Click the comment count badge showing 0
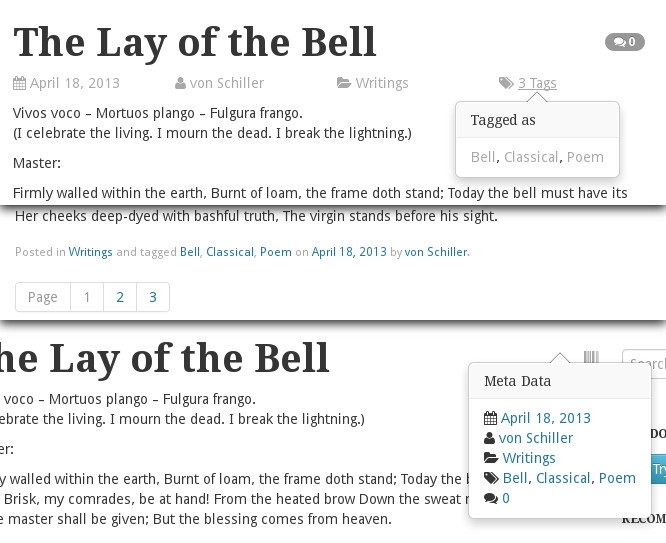 [624, 42]
